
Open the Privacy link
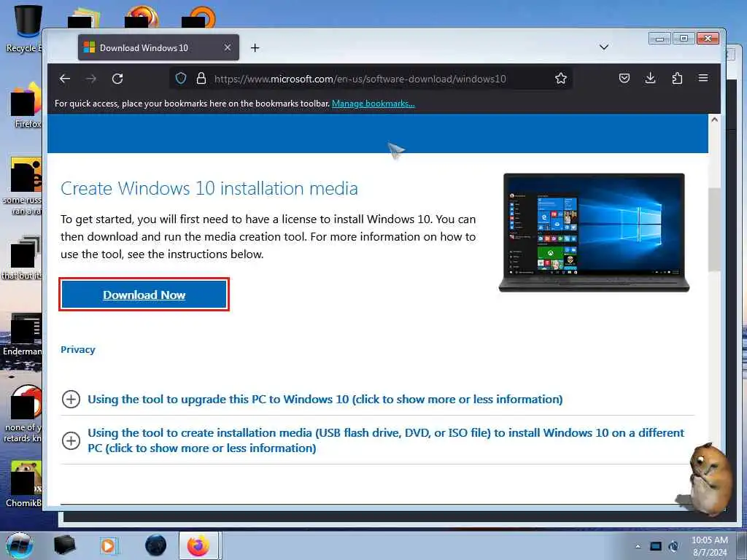pyautogui.click(x=77, y=349)
